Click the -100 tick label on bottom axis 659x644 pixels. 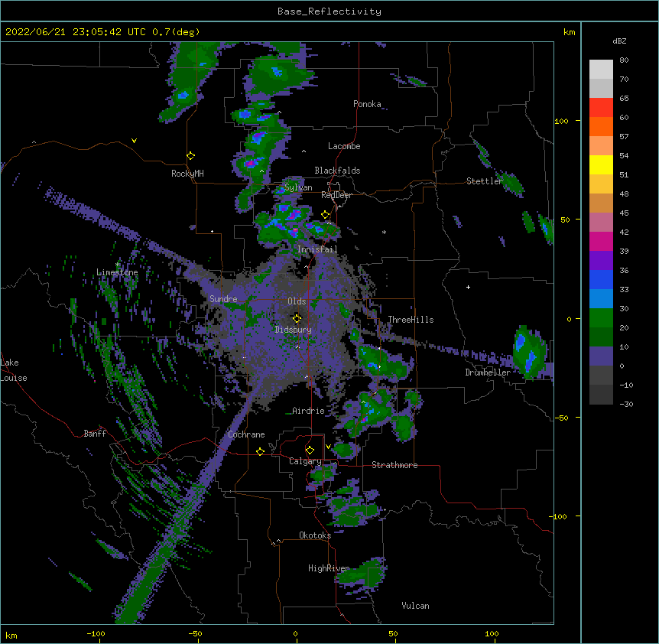(96, 633)
